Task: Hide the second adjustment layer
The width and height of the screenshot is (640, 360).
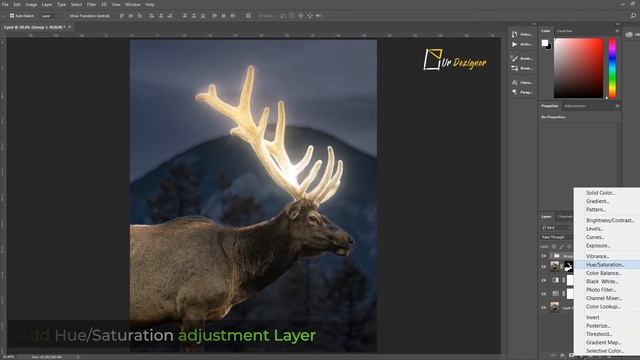Action: coord(544,293)
